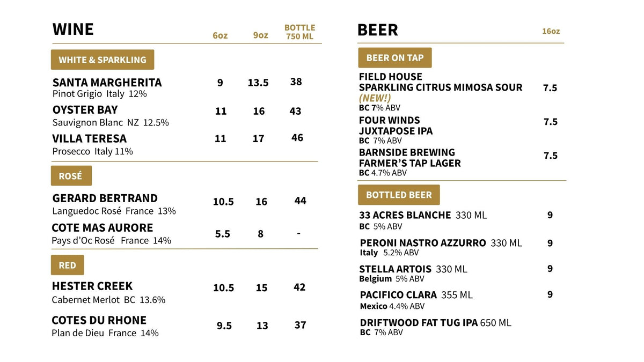Click the Four Winds Juxtapose IPA item
Screen dimensions: 644x362
(396, 130)
